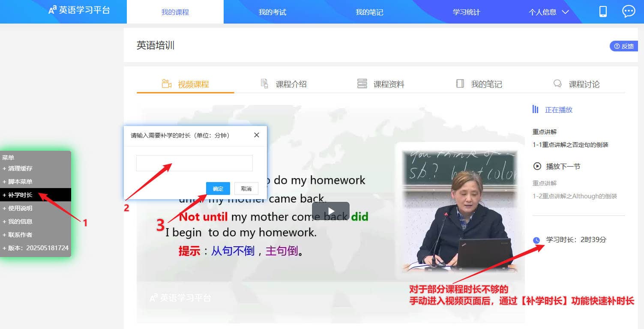This screenshot has width=644, height=329.
Task: Click the 学习时长 clock icon
Action: coord(536,240)
